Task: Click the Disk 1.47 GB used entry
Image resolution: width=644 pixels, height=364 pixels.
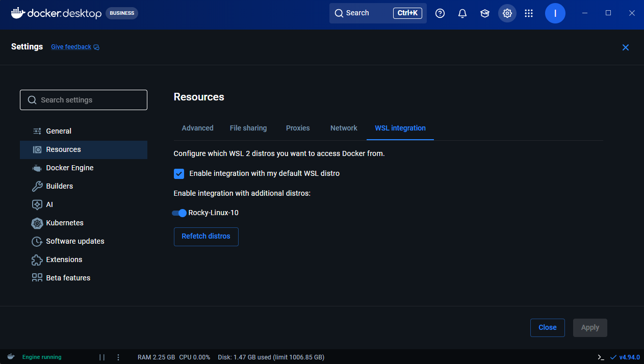Action: pos(271,357)
